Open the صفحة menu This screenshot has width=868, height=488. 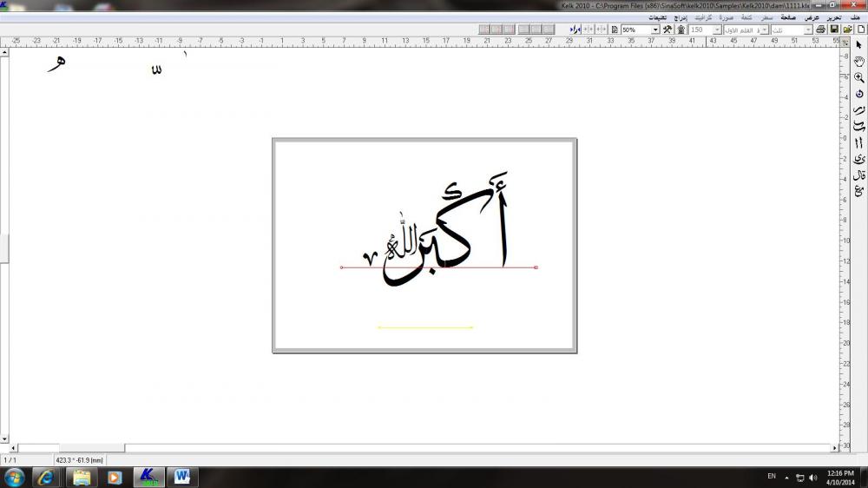(x=789, y=16)
